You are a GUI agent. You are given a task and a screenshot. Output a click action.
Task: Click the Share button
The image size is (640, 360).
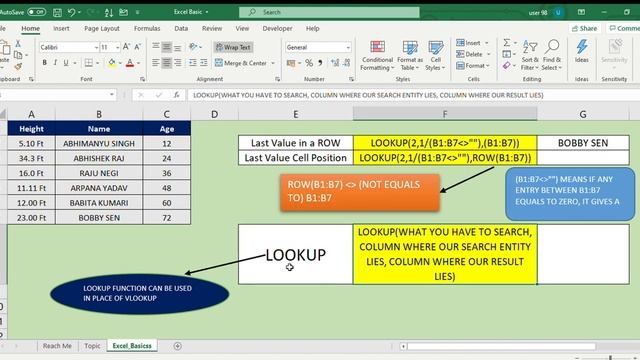tap(584, 28)
